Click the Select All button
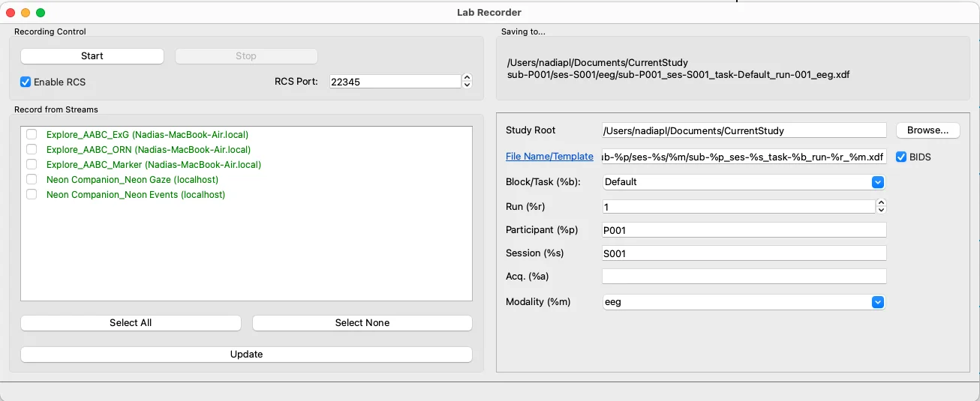This screenshot has width=980, height=401. click(131, 323)
